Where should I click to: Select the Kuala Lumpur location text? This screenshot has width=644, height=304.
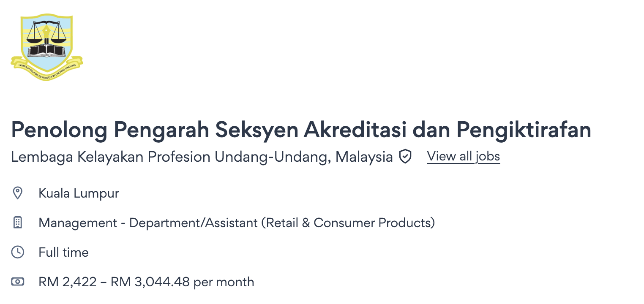click(x=79, y=193)
